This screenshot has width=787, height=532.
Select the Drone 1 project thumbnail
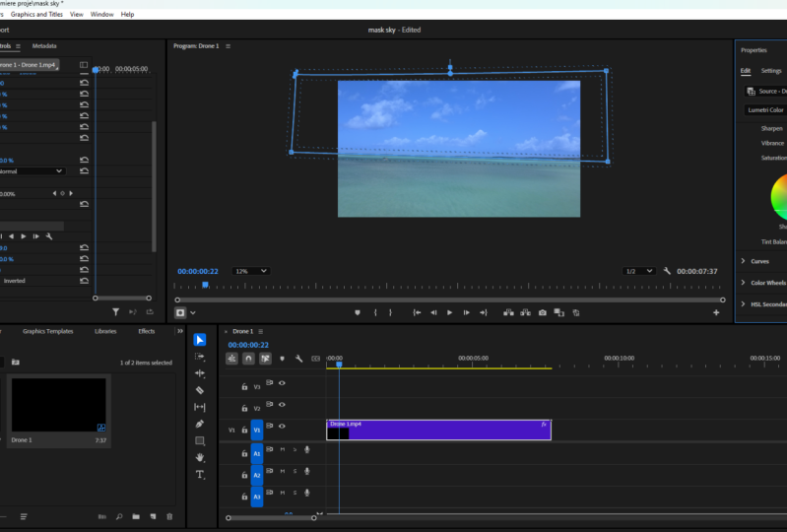(x=59, y=405)
